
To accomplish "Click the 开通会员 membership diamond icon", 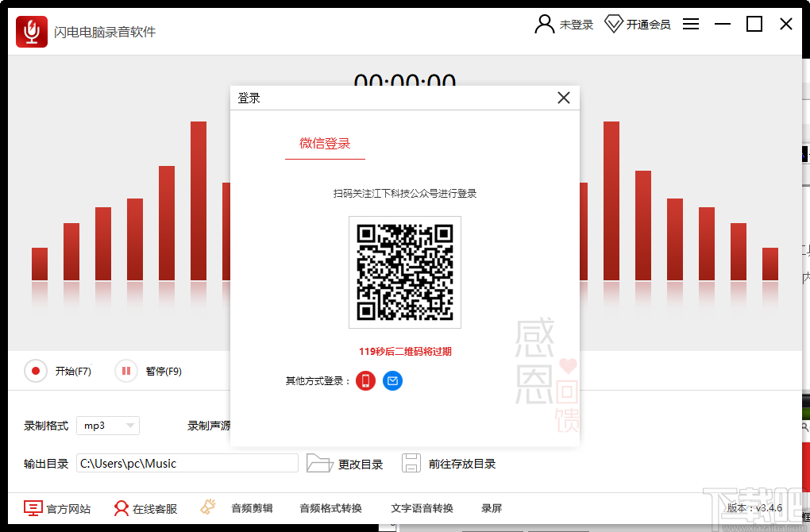I will (614, 24).
